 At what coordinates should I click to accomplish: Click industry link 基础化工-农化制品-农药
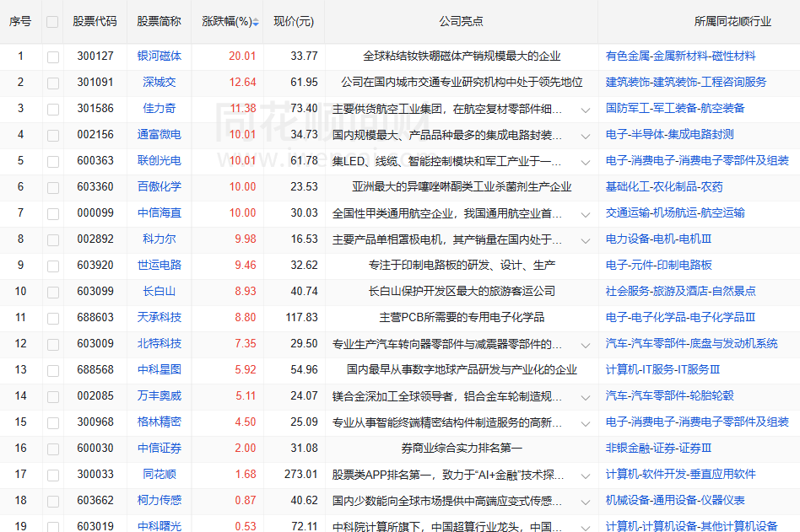pos(664,186)
